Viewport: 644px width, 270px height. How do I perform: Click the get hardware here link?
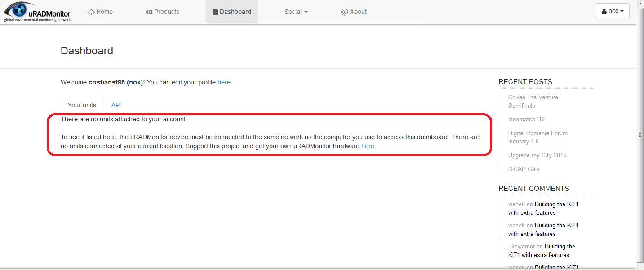[x=368, y=146]
